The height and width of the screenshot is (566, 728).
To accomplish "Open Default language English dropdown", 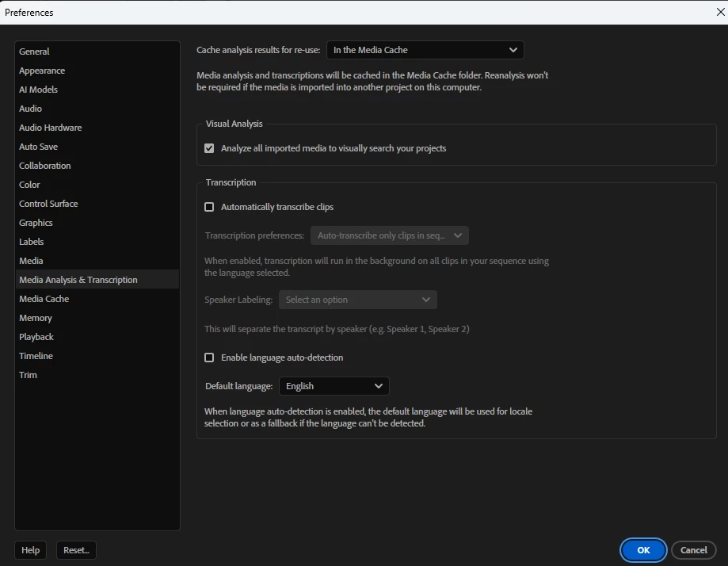I will point(334,386).
